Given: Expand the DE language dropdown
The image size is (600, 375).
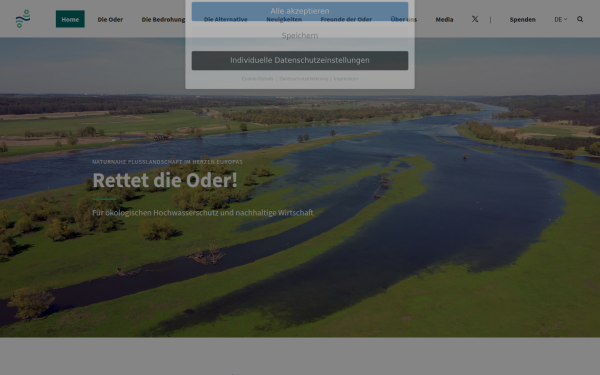Looking at the screenshot, I should [x=561, y=20].
